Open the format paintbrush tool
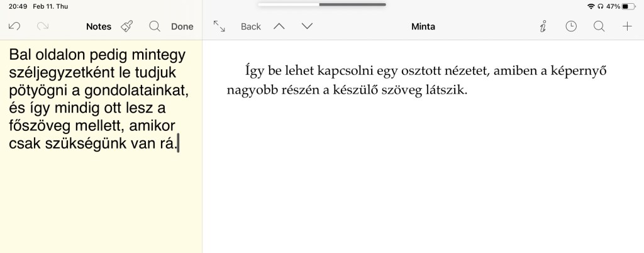 tap(127, 26)
